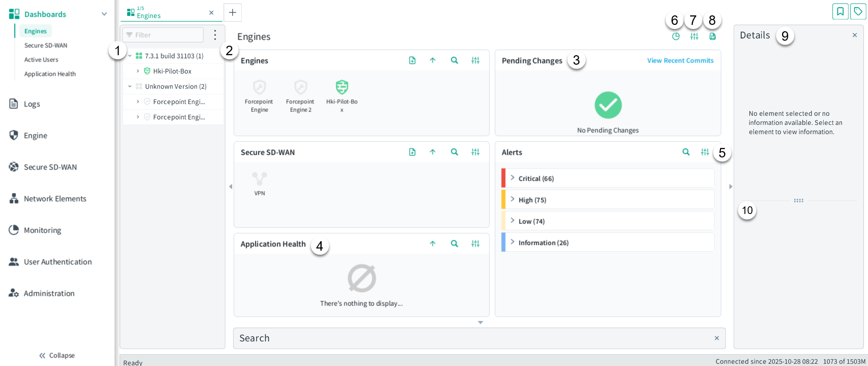Toggle the bottom search panel arrow
Image resolution: width=868 pixels, height=366 pixels.
pos(481,323)
